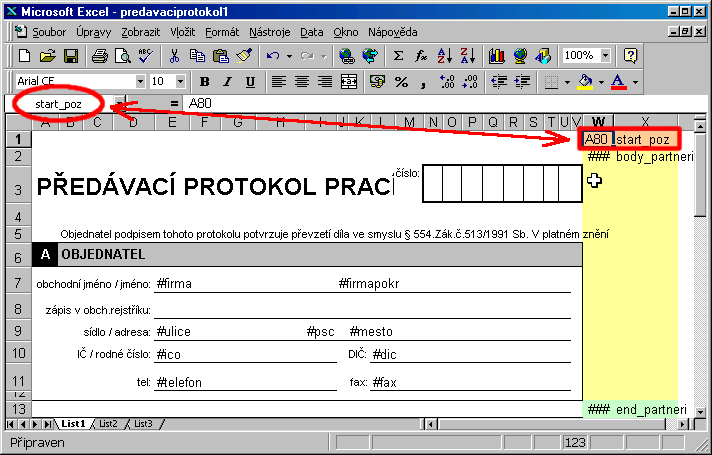
Task: Click the AutoSum sigma icon
Action: click(x=399, y=56)
